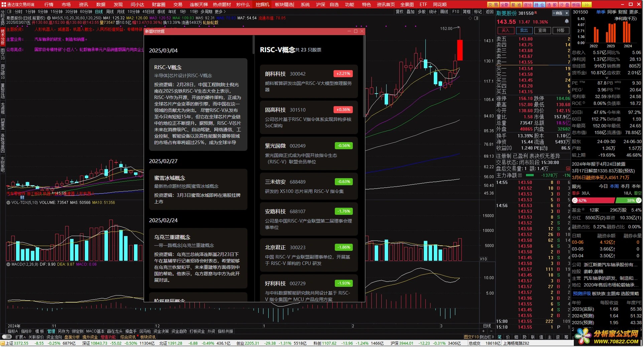The width and height of the screenshot is (644, 347).
Task: Click the 复权 chart tool
Action: point(399,12)
